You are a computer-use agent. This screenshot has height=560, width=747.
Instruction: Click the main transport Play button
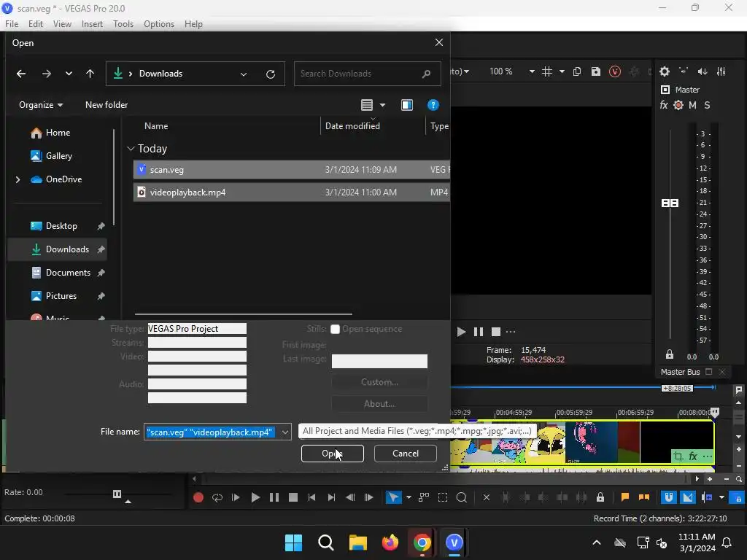255,497
